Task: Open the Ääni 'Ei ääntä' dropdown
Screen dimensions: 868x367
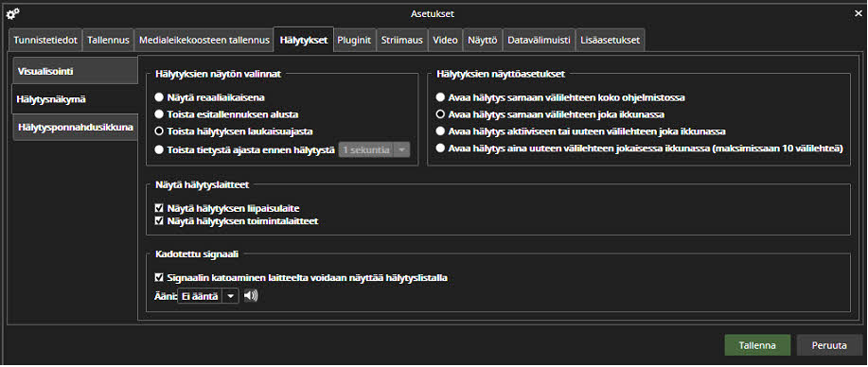Action: [207, 296]
